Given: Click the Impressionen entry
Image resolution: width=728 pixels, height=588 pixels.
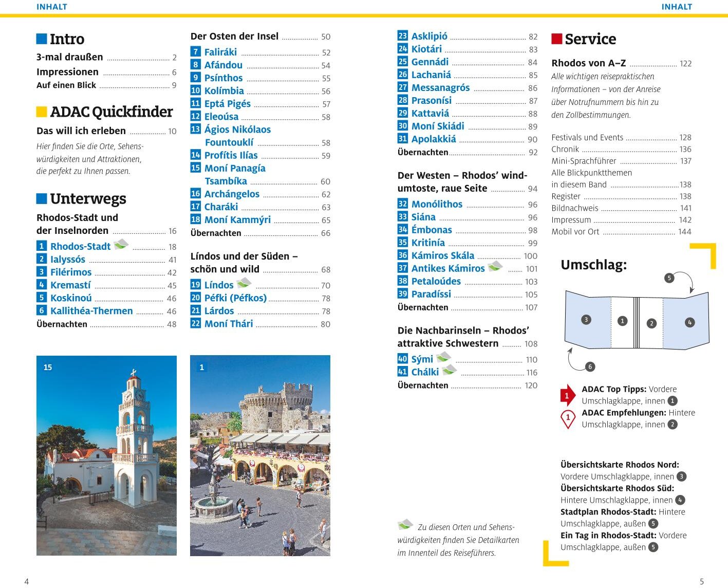Looking at the screenshot, I should (106, 72).
